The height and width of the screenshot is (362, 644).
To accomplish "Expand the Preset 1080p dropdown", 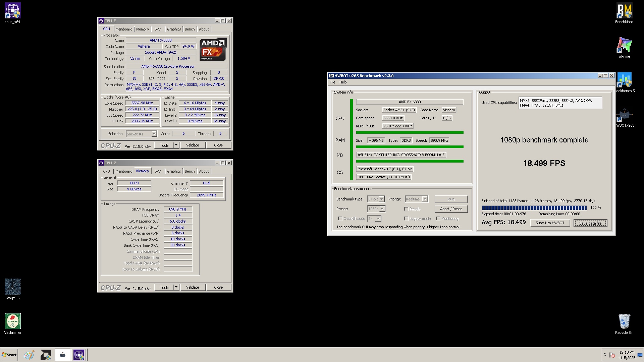I will [x=382, y=209].
